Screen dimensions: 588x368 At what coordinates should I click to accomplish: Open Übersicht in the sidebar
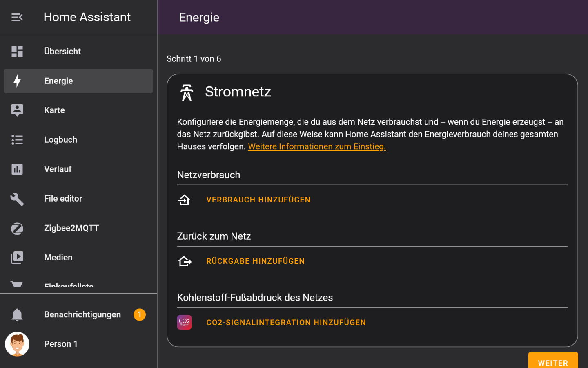coord(78,52)
